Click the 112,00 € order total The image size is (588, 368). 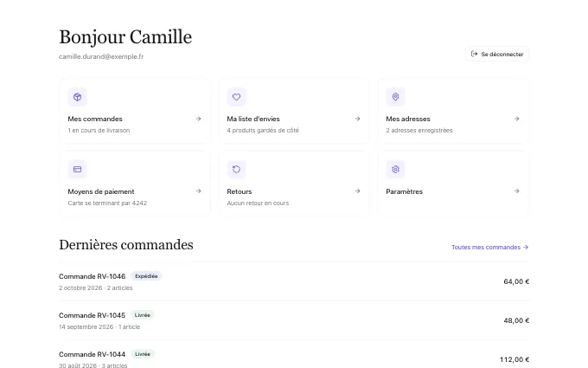pyautogui.click(x=514, y=359)
